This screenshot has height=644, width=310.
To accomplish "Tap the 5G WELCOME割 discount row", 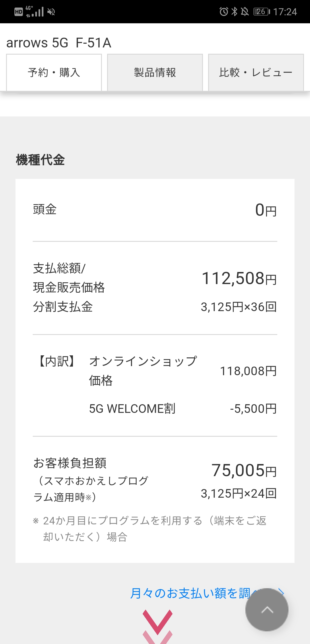I will point(155,409).
